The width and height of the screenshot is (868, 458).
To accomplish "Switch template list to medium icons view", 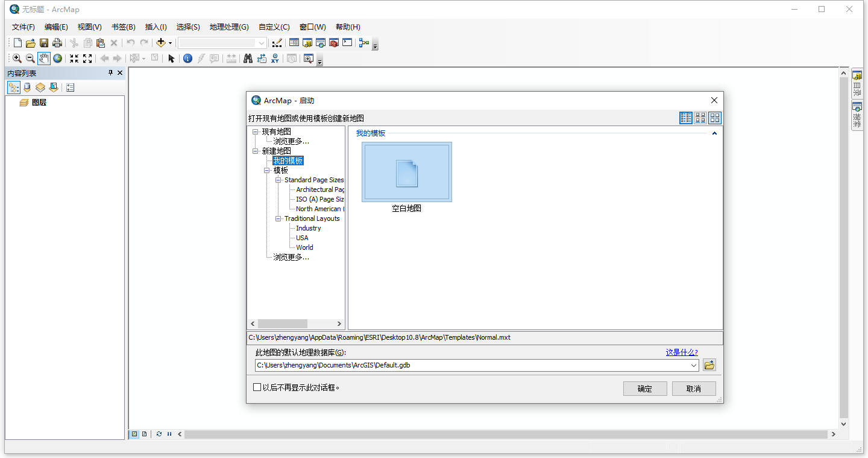I will click(700, 118).
